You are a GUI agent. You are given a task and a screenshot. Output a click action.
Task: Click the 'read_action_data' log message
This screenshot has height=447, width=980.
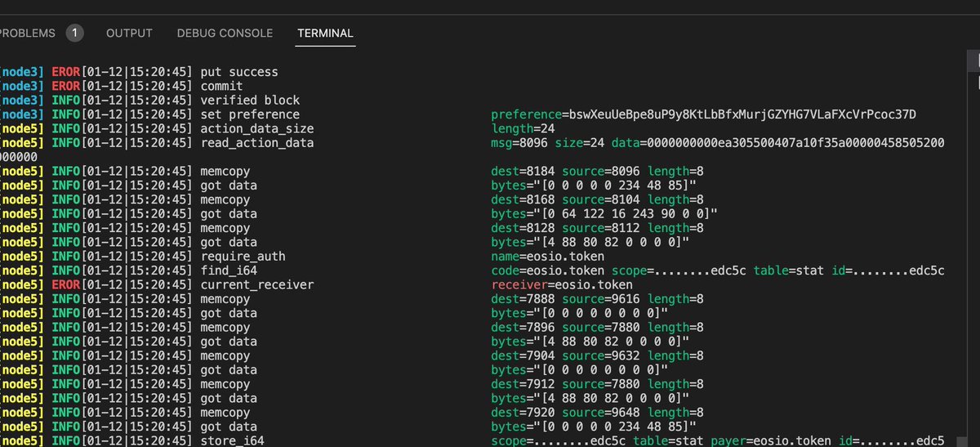pyautogui.click(x=257, y=143)
